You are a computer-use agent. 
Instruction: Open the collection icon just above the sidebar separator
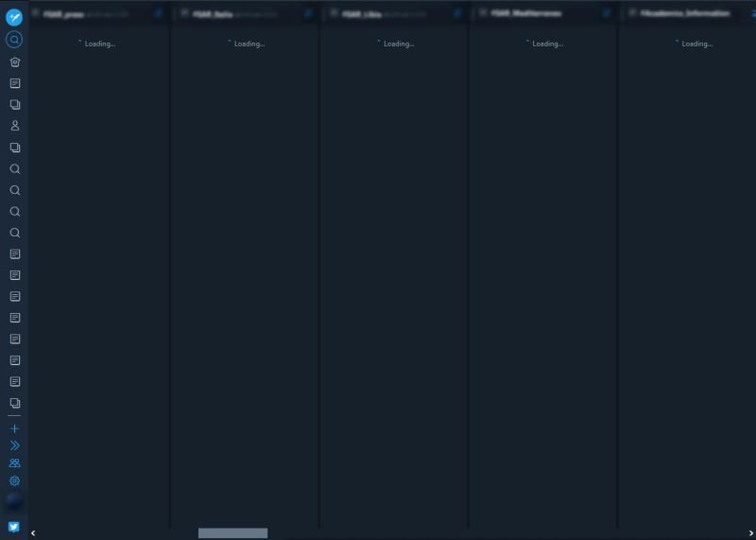[x=15, y=403]
